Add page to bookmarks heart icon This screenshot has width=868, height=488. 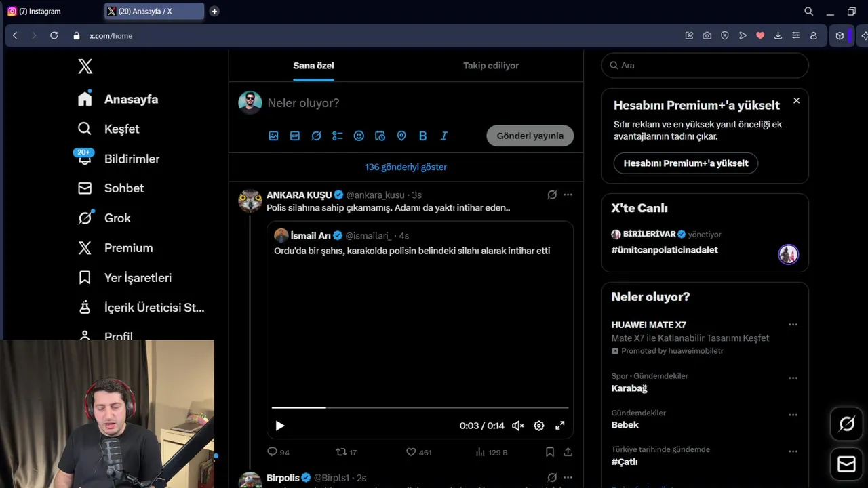click(x=760, y=35)
